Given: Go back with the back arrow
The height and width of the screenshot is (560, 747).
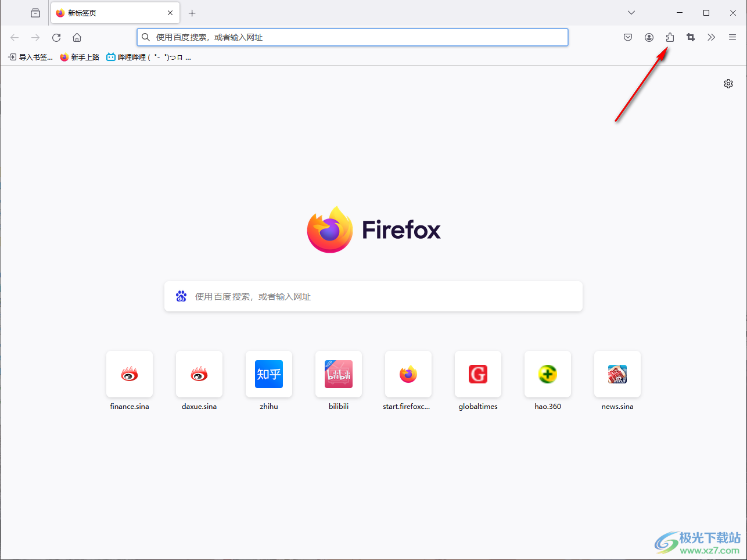Looking at the screenshot, I should pos(15,37).
